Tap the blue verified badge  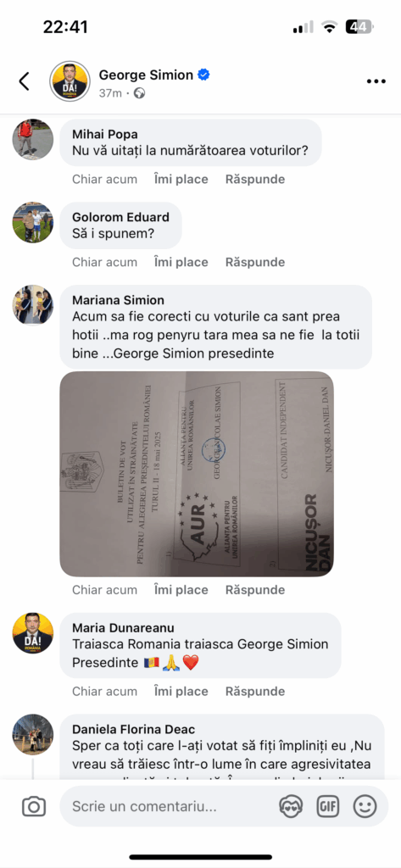[x=203, y=75]
